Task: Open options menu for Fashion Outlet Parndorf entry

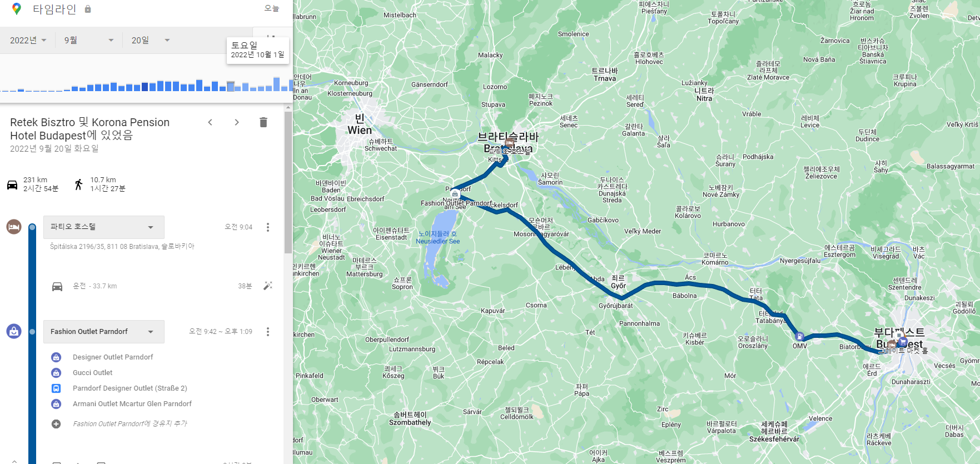Action: click(x=268, y=332)
